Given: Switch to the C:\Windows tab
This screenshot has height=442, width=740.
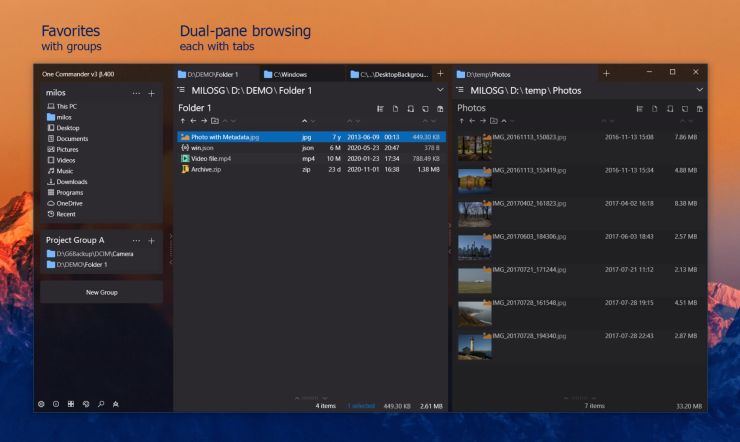Looking at the screenshot, I should 300,74.
